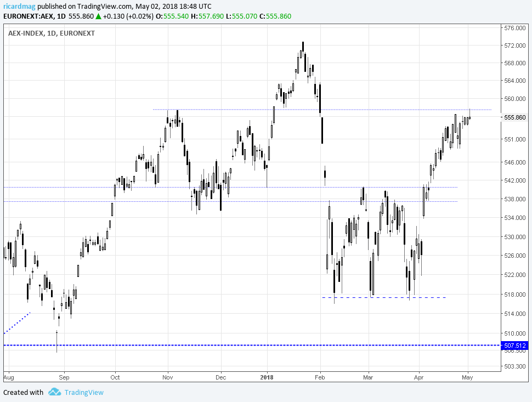Select the EURONEXT:AEX, 1D symbol text
532x402 pixels.
tap(34, 16)
